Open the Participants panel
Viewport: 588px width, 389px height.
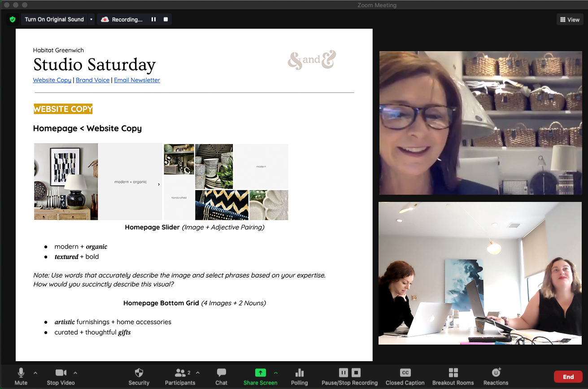[180, 376]
